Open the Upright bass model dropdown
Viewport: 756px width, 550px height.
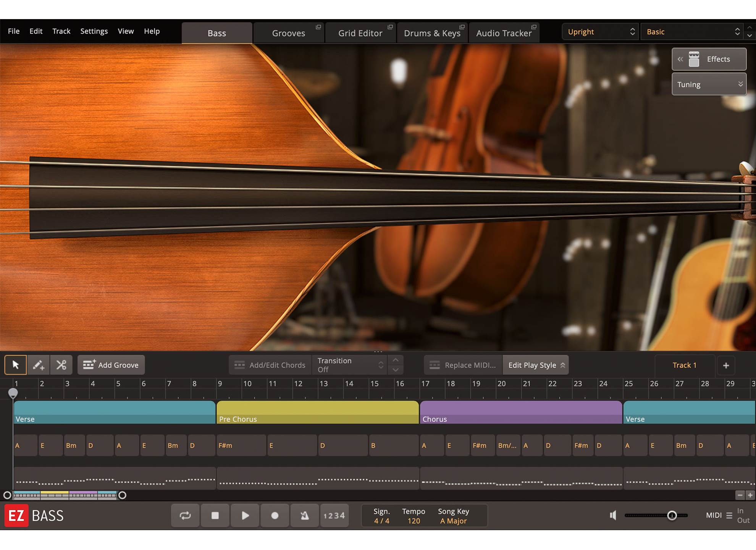pos(600,32)
